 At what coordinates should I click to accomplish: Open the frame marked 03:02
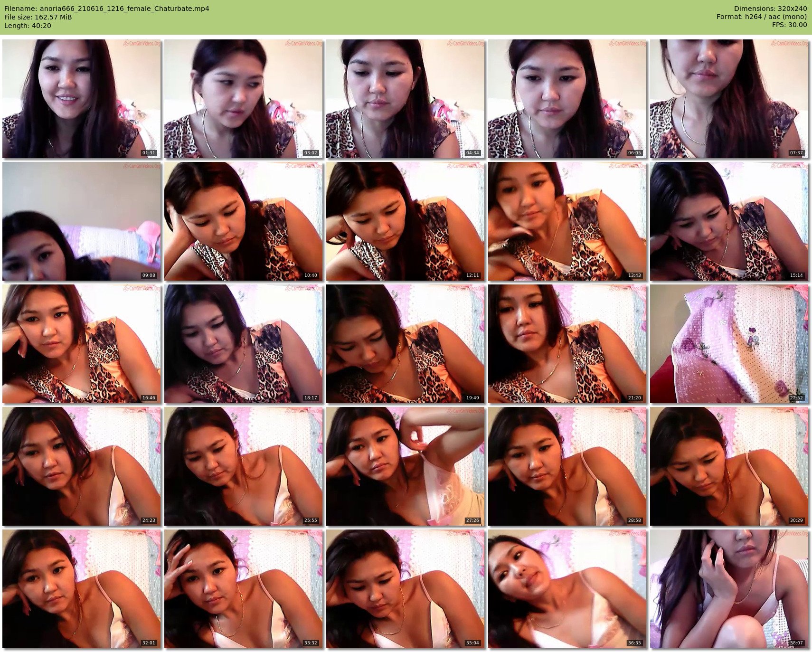coord(244,99)
